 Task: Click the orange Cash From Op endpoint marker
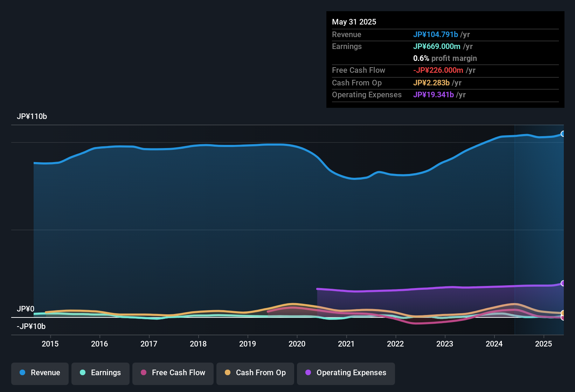(x=563, y=313)
